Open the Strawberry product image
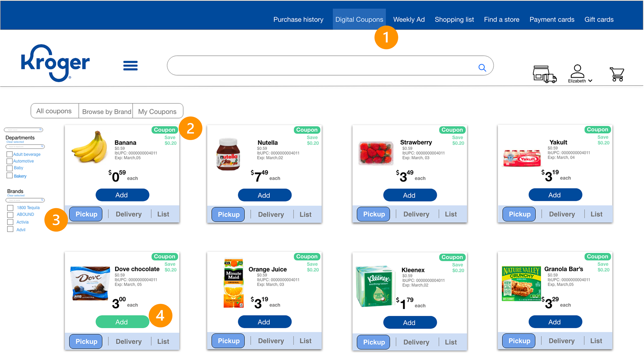The image size is (644, 363). [376, 153]
